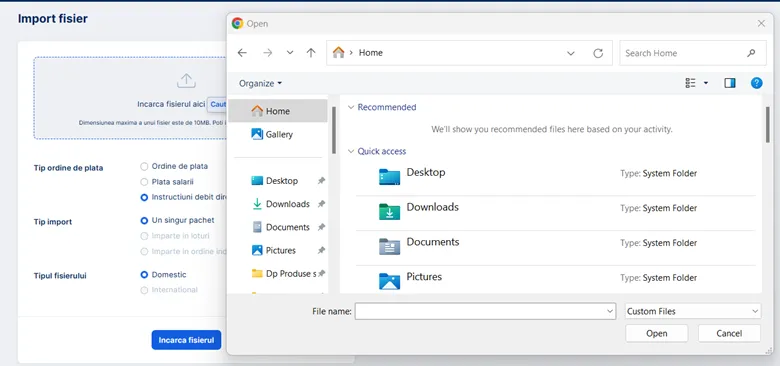
Task: Select Un singur pachet radio button
Action: (144, 220)
